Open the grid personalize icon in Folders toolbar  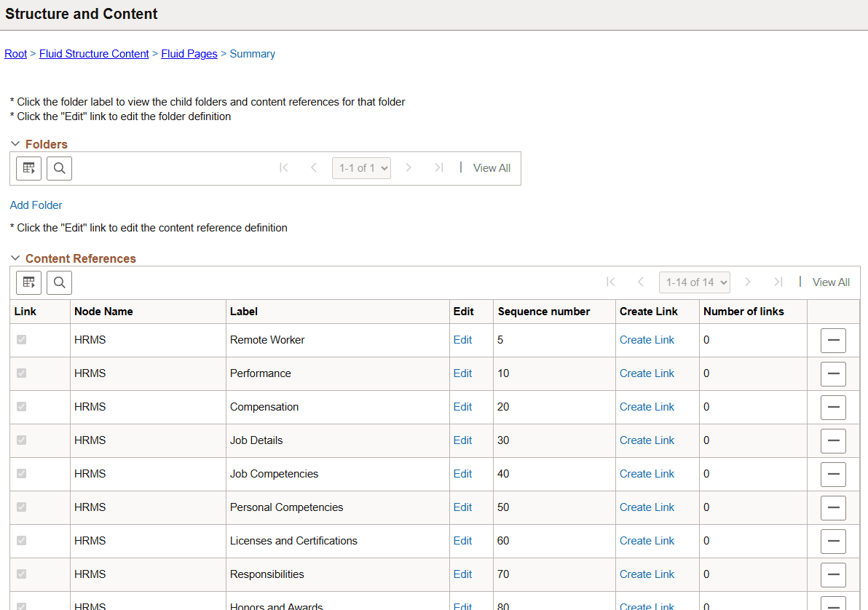point(28,167)
